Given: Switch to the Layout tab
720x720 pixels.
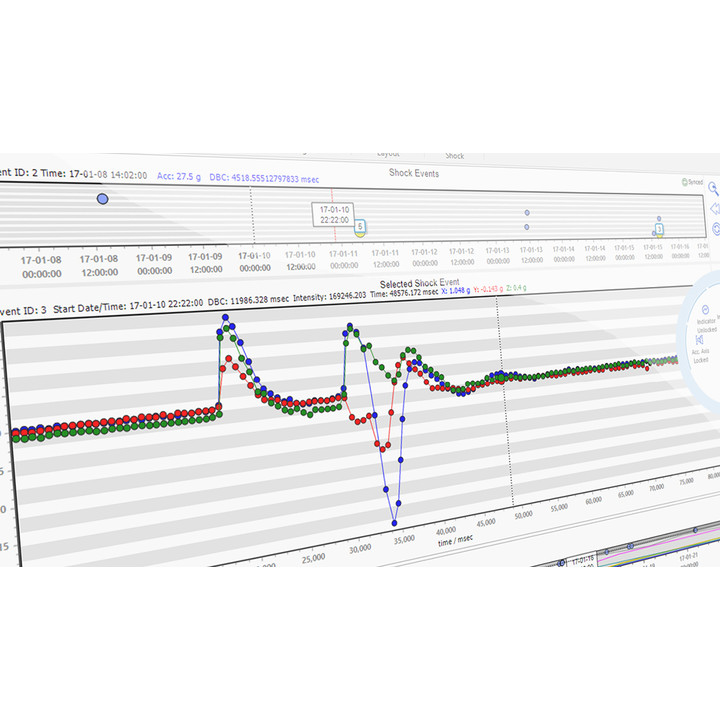Looking at the screenshot, I should pos(388,154).
